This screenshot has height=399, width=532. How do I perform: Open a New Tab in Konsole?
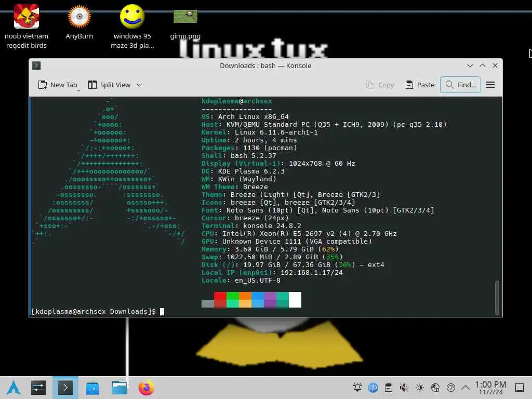click(58, 85)
